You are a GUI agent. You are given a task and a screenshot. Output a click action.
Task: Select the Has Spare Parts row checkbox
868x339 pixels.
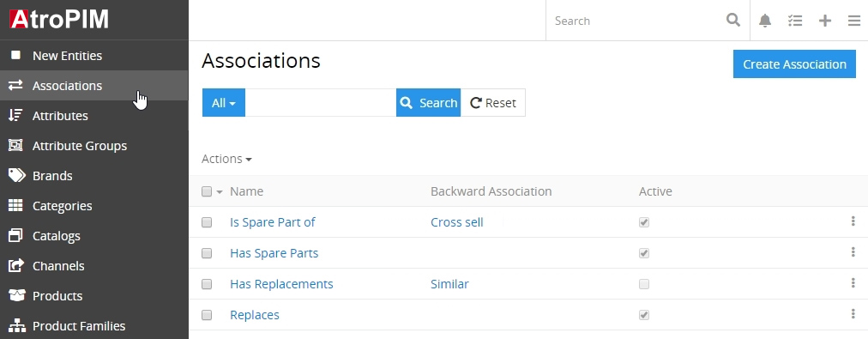click(207, 253)
